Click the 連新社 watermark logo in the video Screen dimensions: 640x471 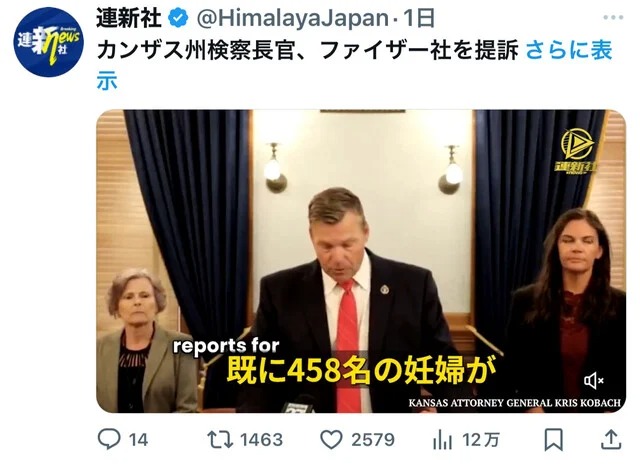576,151
